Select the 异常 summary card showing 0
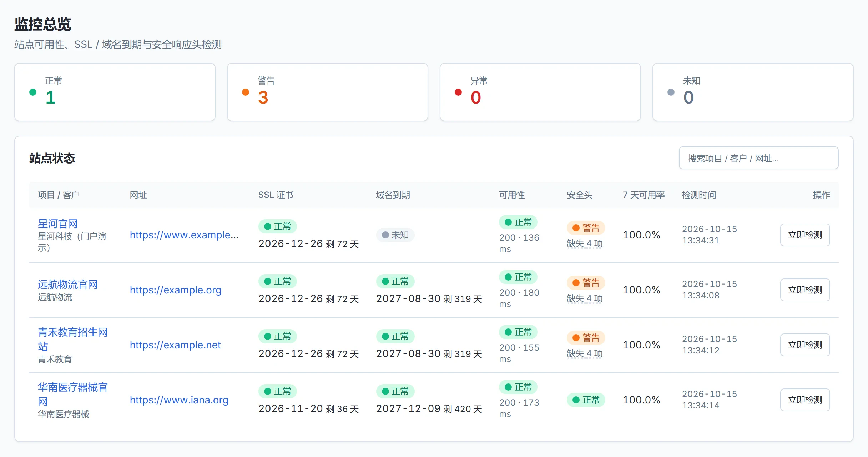 (x=540, y=92)
